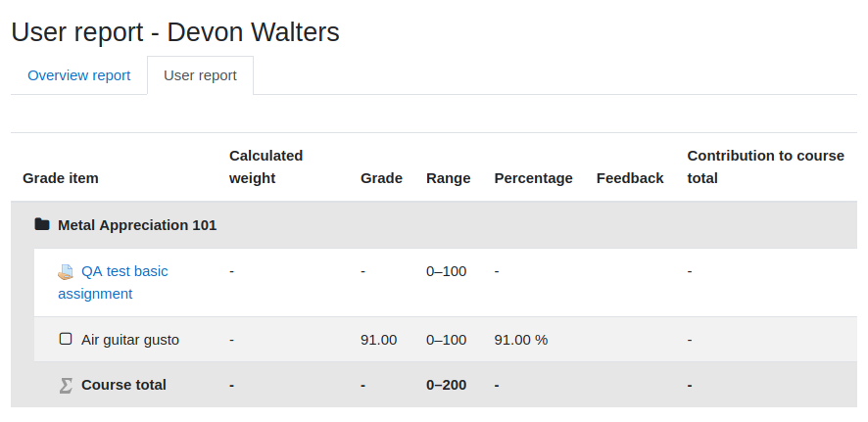
Task: Select the User report tab
Action: point(201,75)
